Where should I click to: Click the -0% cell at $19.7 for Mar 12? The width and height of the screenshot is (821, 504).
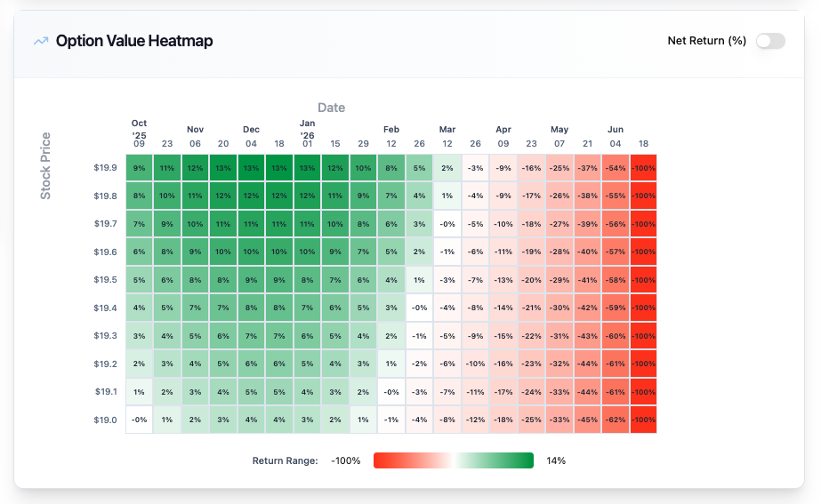pos(447,223)
